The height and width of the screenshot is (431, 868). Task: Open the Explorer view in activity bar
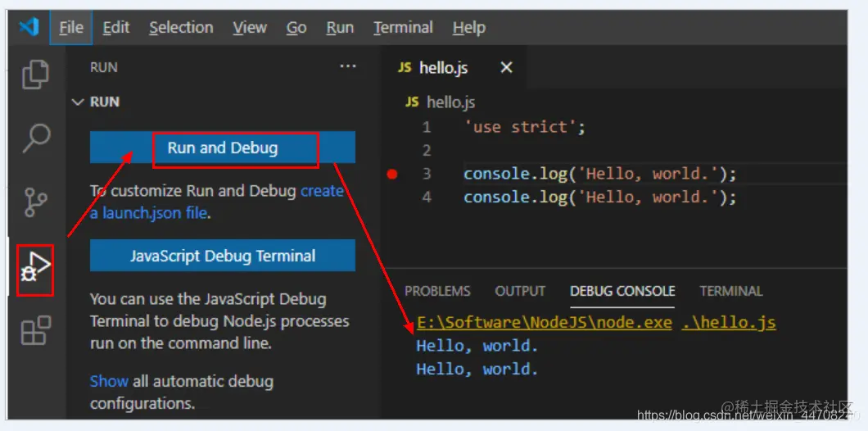pos(35,75)
